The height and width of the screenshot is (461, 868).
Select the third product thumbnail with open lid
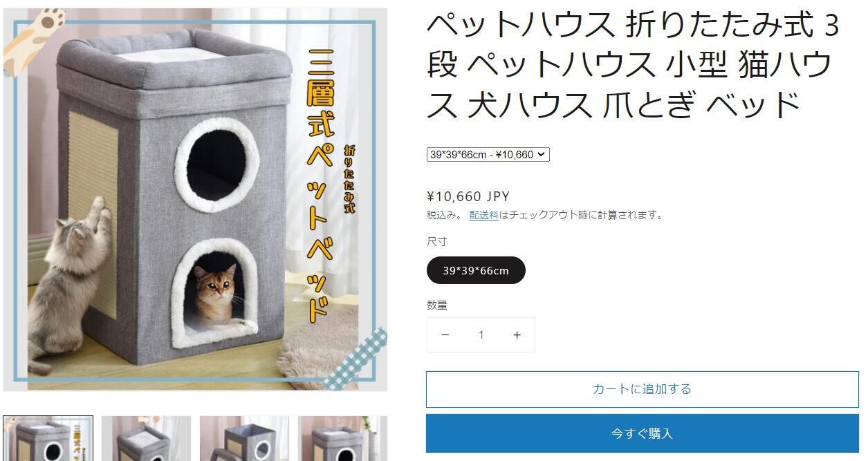click(x=244, y=438)
